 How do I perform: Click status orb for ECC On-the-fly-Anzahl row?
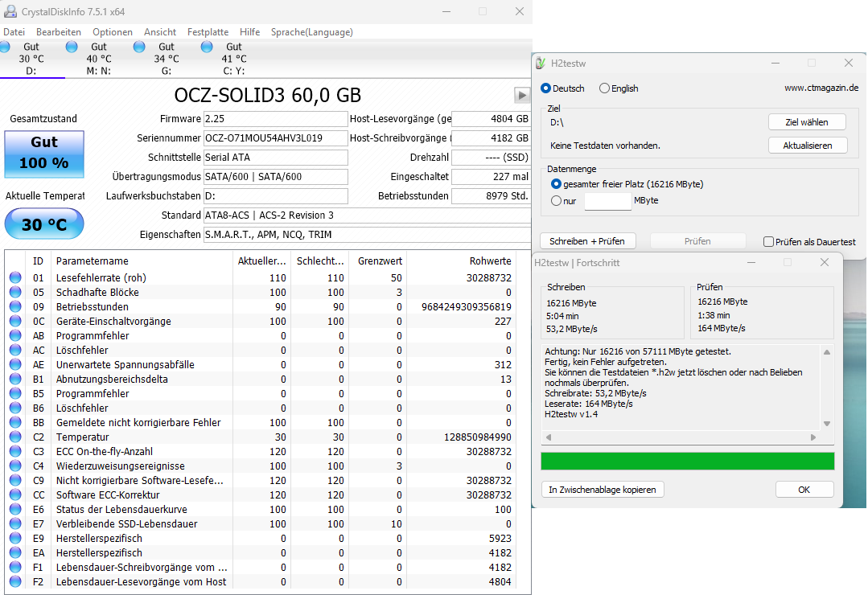click(15, 451)
